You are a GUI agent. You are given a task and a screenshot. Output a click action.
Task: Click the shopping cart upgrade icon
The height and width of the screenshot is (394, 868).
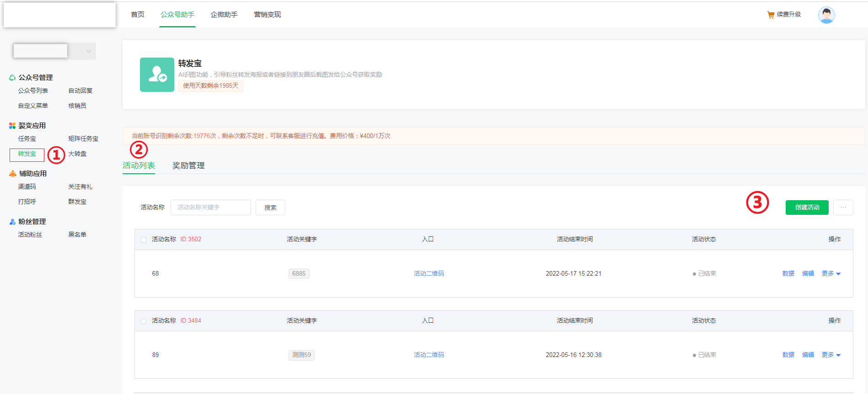[771, 15]
